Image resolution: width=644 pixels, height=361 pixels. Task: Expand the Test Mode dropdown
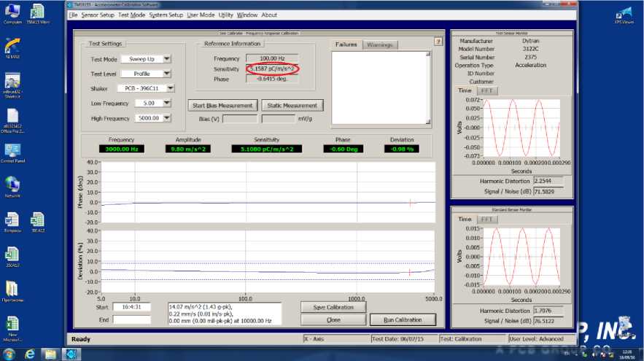coord(167,59)
